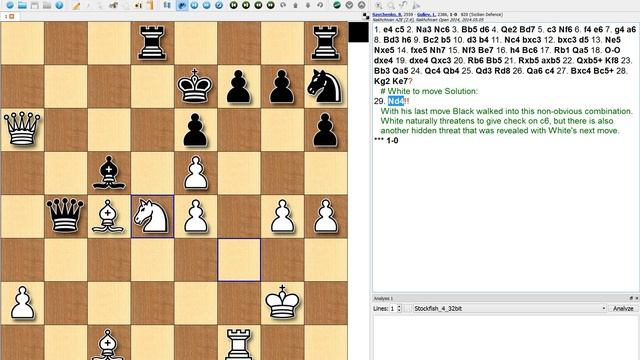
Task: Click the black knight on the board
Action: [x=325, y=86]
